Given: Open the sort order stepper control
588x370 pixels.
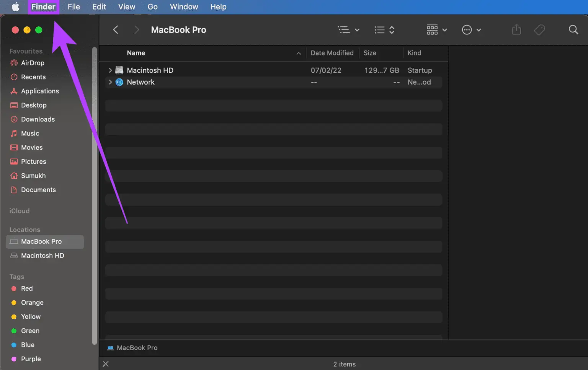Looking at the screenshot, I should pos(384,30).
